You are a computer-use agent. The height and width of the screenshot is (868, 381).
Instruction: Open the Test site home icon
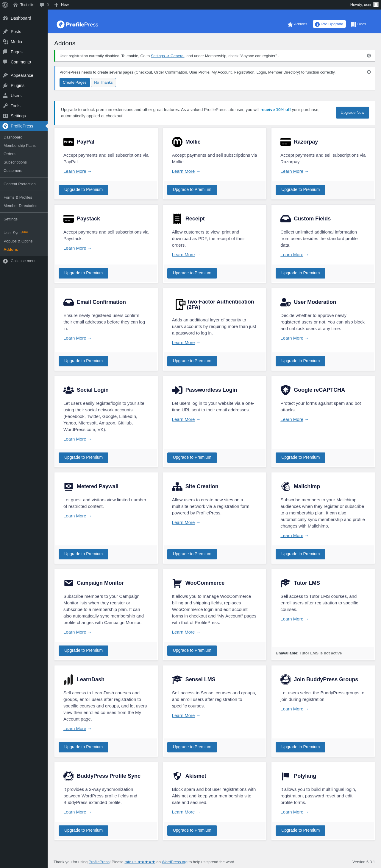click(15, 5)
